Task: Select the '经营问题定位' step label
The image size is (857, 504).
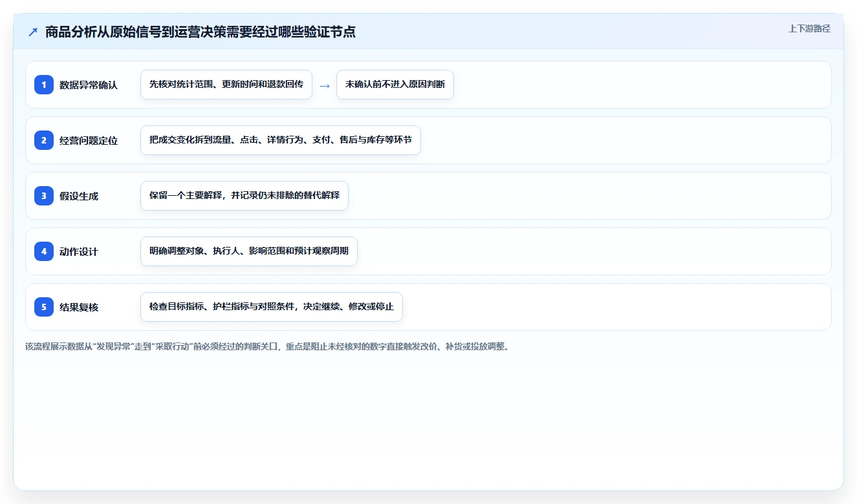Action: click(x=89, y=140)
